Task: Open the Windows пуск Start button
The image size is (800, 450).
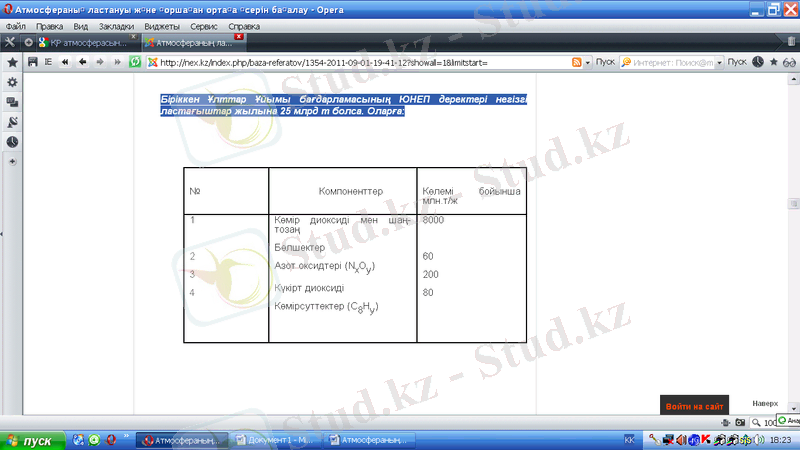Action: click(x=33, y=440)
